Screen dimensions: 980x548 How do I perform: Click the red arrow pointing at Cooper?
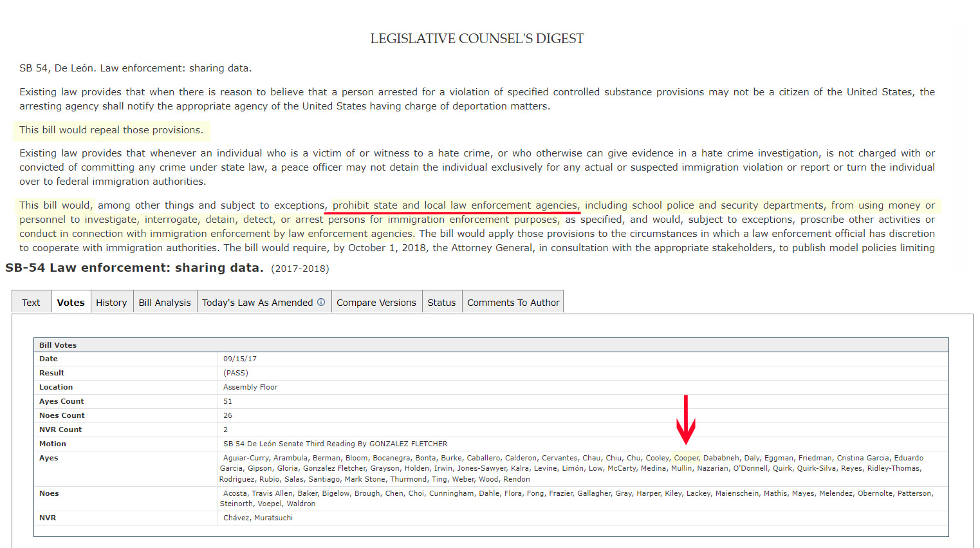click(686, 420)
